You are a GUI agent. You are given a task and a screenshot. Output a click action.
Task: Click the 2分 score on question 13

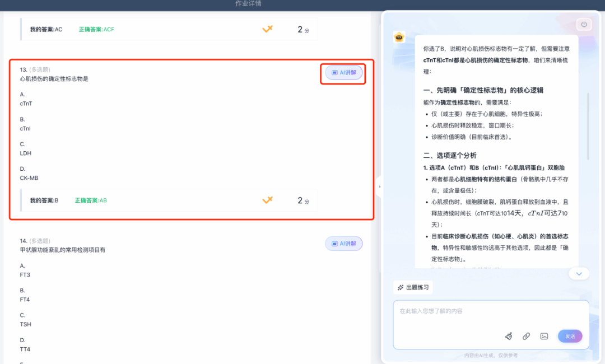click(302, 200)
